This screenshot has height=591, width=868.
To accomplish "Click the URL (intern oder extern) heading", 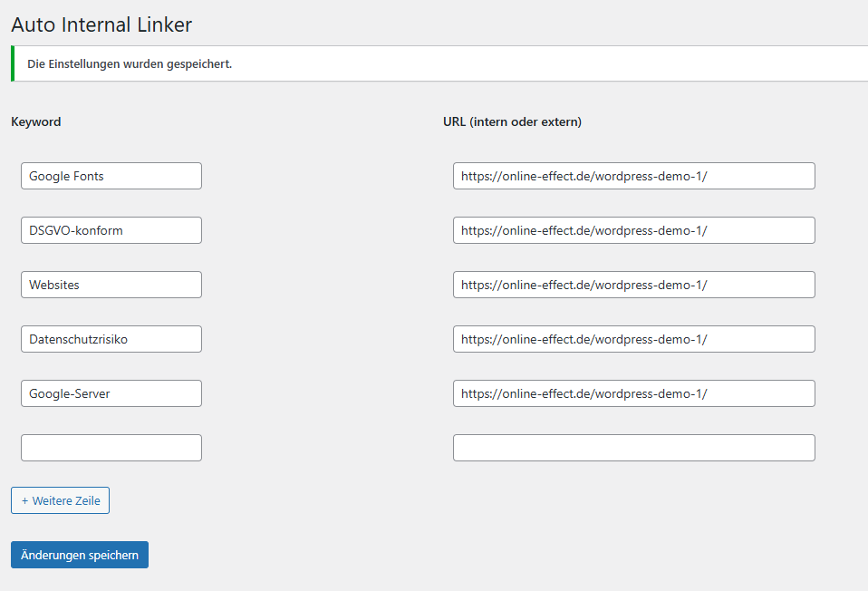I will [x=512, y=121].
